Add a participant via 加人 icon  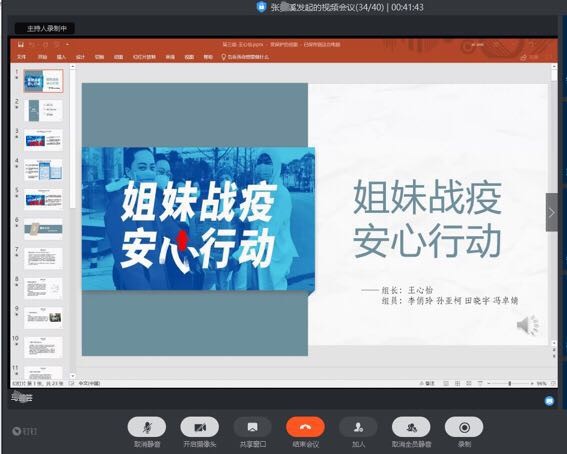[358, 427]
